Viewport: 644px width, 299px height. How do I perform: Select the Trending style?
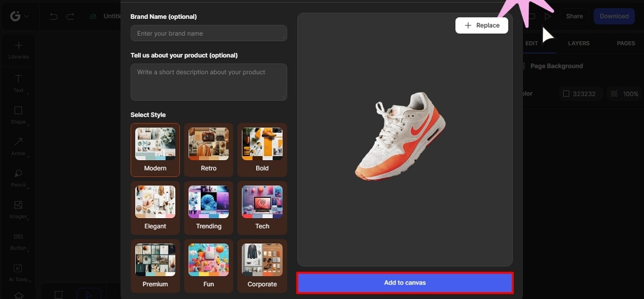click(x=209, y=208)
